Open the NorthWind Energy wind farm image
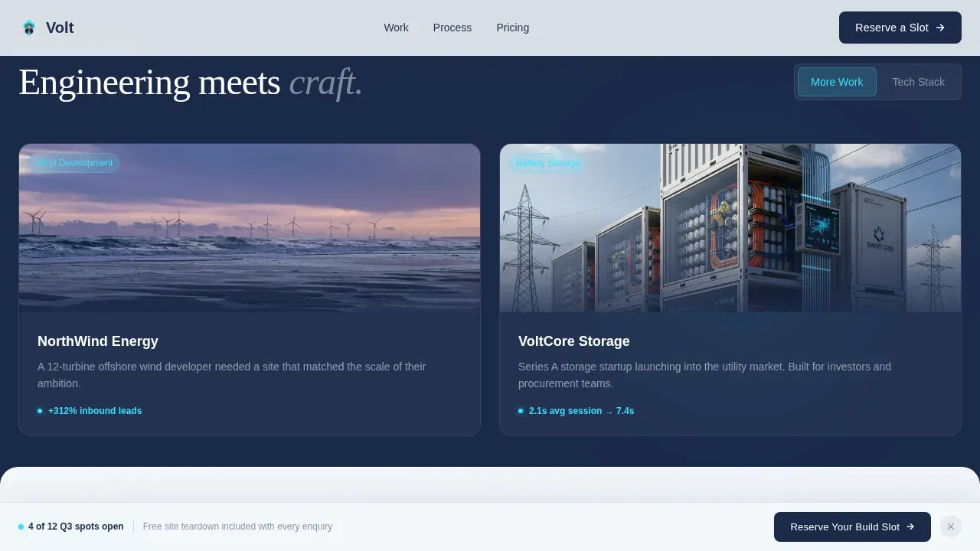The image size is (980, 551). (250, 228)
